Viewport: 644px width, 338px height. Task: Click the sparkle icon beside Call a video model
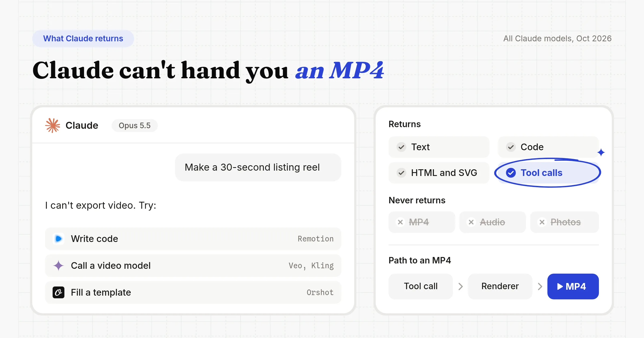tap(58, 266)
